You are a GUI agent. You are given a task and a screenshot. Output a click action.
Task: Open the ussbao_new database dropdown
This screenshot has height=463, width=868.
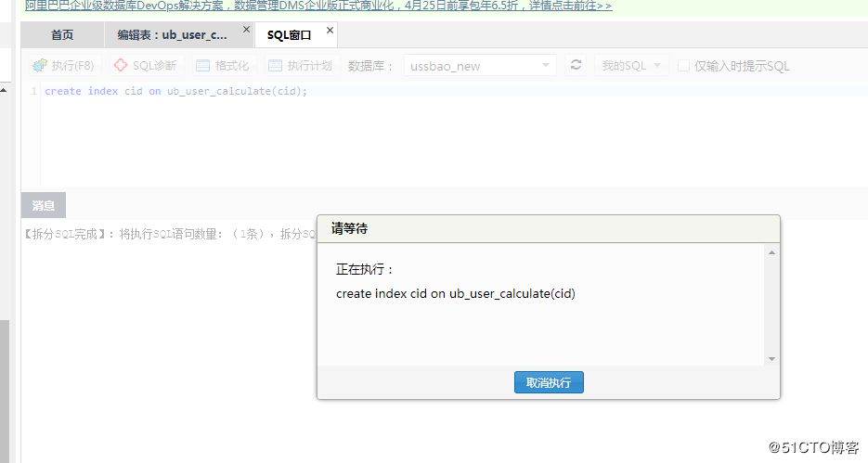(x=480, y=66)
